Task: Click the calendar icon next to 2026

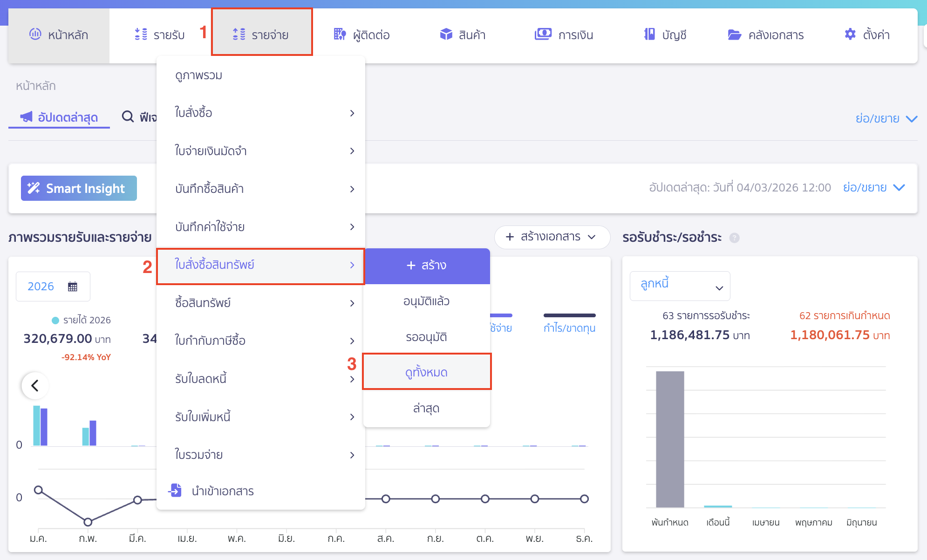Action: pos(72,287)
